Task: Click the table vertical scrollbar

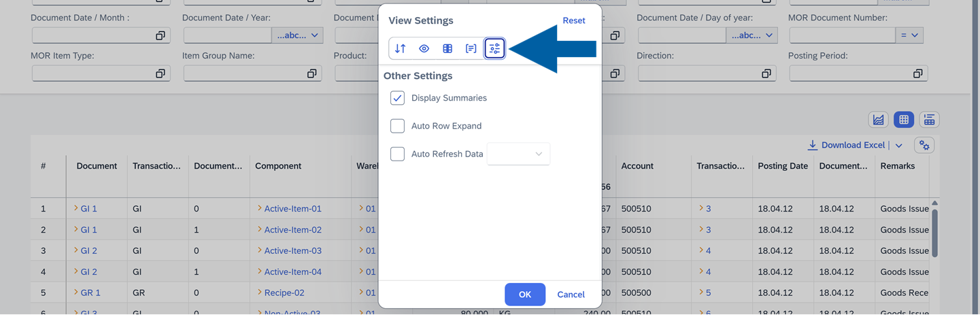Action: coord(934,233)
